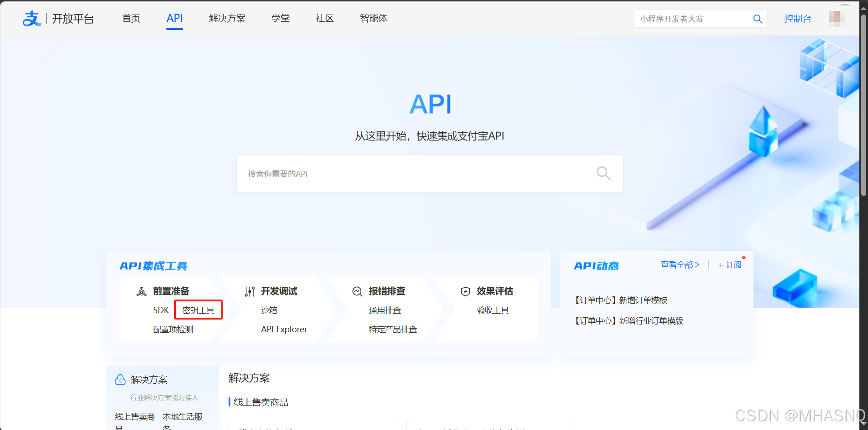Select 线上售卖商品 in the sidebar
This screenshot has width=868, height=430.
[x=135, y=421]
